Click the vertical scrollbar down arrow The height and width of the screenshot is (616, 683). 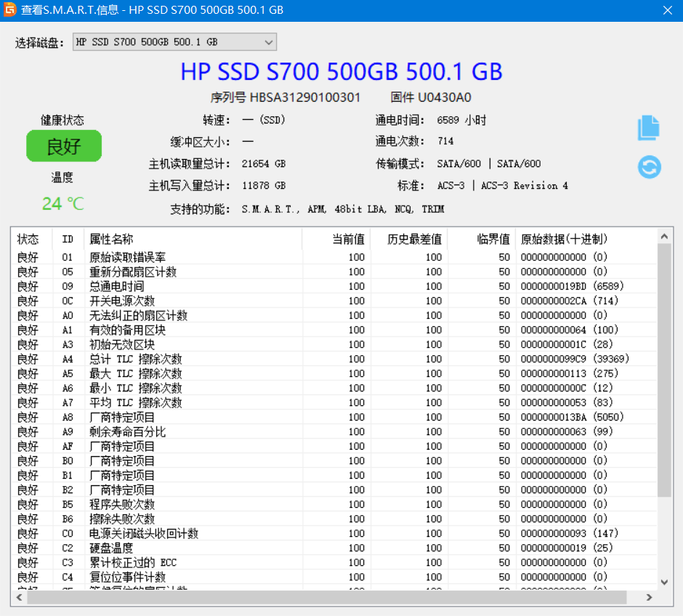point(664,582)
